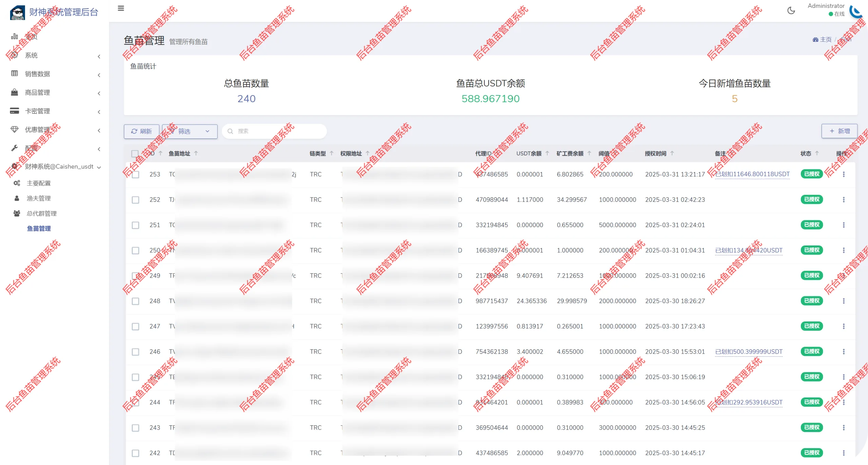Open the 筛选 filter dropdown
Screen dimensions: 868x465
tap(190, 131)
